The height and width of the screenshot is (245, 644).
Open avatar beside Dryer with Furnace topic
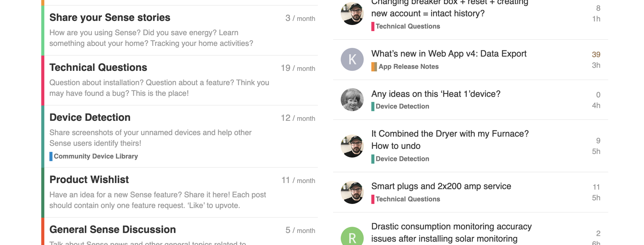[x=352, y=146]
